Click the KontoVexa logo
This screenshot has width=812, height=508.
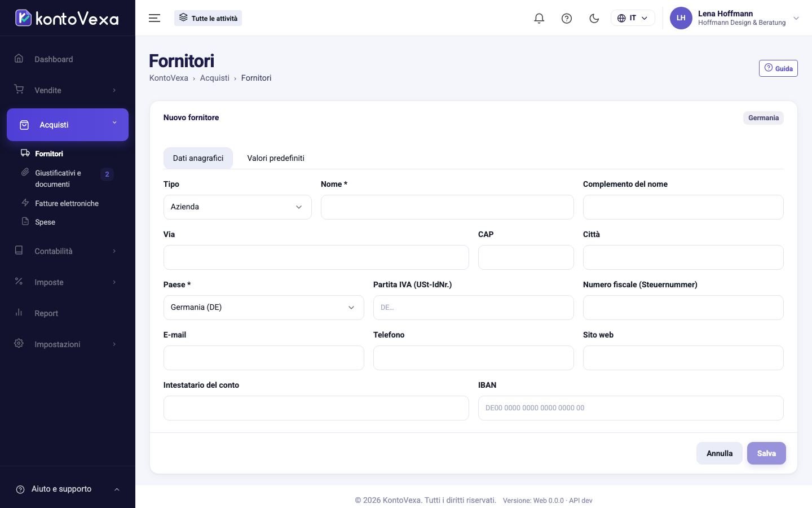(x=67, y=18)
